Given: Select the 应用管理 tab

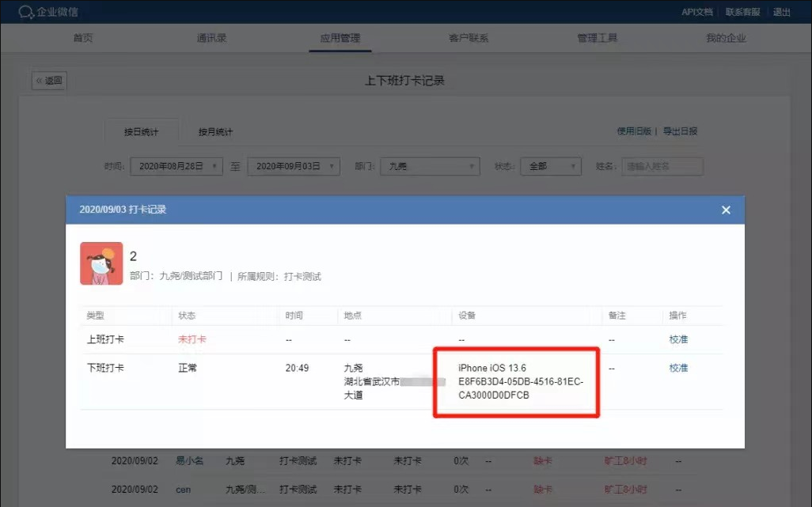Looking at the screenshot, I should (340, 38).
